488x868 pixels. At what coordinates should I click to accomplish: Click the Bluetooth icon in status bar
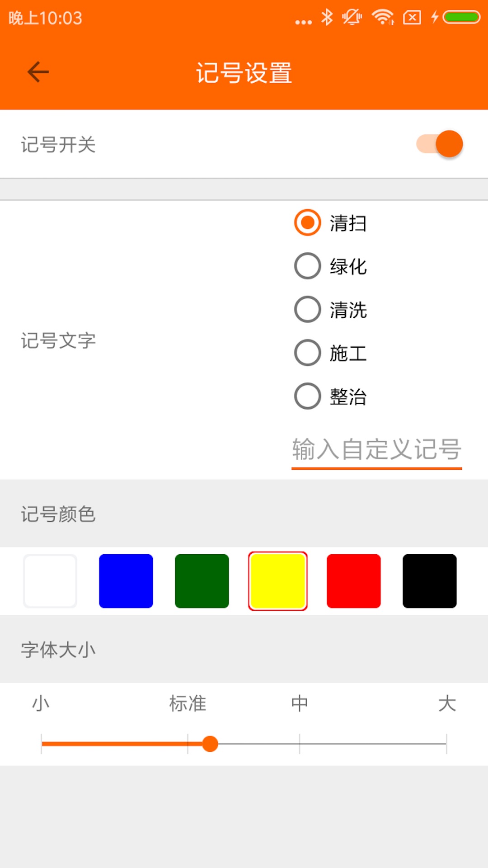pyautogui.click(x=327, y=17)
